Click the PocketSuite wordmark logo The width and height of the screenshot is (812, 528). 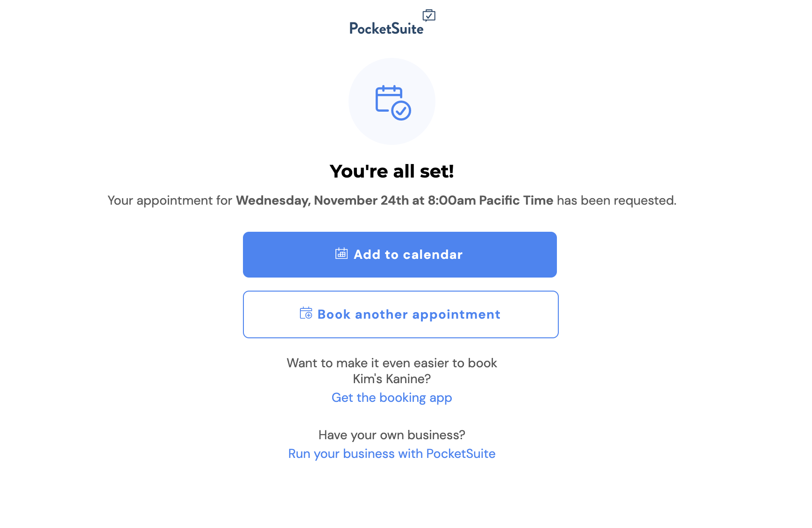click(386, 29)
